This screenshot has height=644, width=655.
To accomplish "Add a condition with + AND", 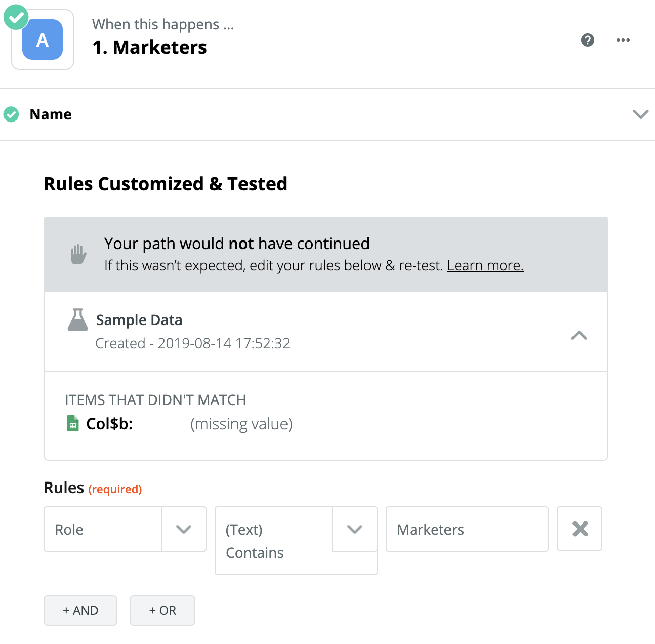I will (80, 610).
